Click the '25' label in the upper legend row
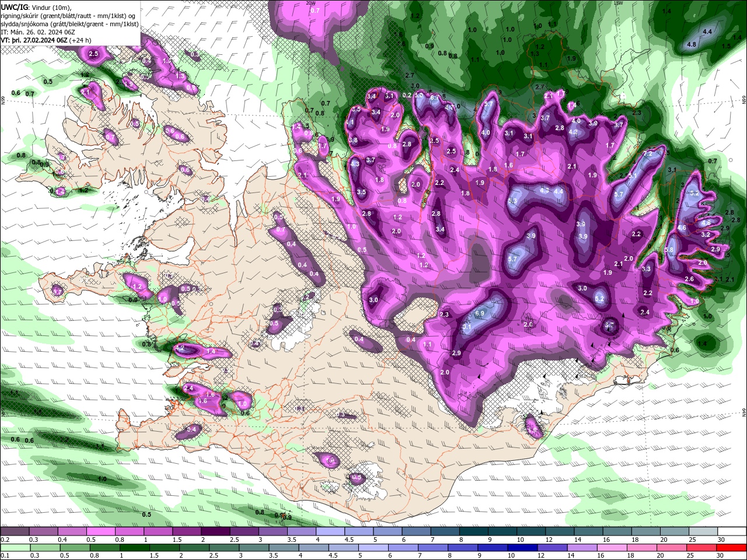 point(692,540)
